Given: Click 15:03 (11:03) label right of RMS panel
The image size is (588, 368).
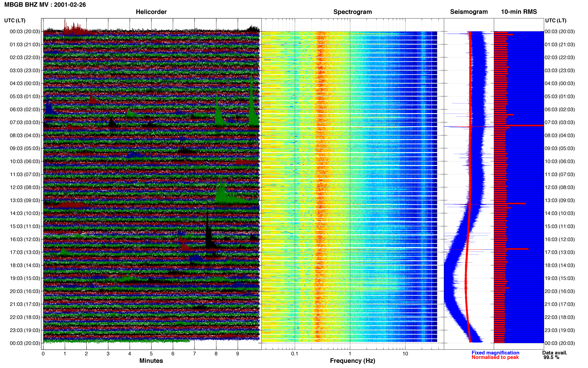Looking at the screenshot, I should [x=560, y=226].
